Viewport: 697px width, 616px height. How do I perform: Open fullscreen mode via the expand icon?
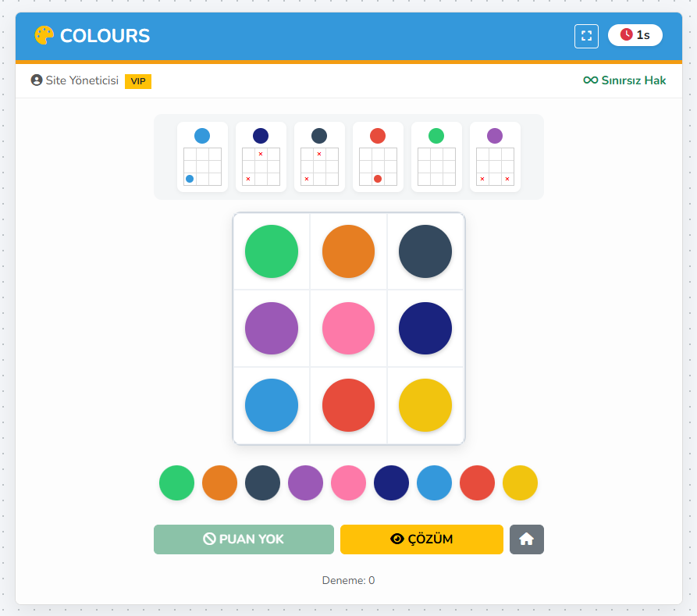pyautogui.click(x=586, y=36)
